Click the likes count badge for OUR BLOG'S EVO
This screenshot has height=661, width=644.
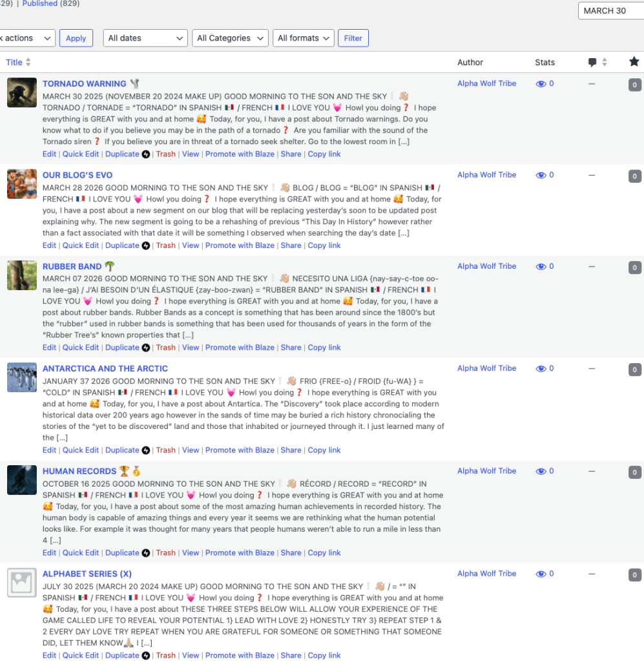coord(634,176)
